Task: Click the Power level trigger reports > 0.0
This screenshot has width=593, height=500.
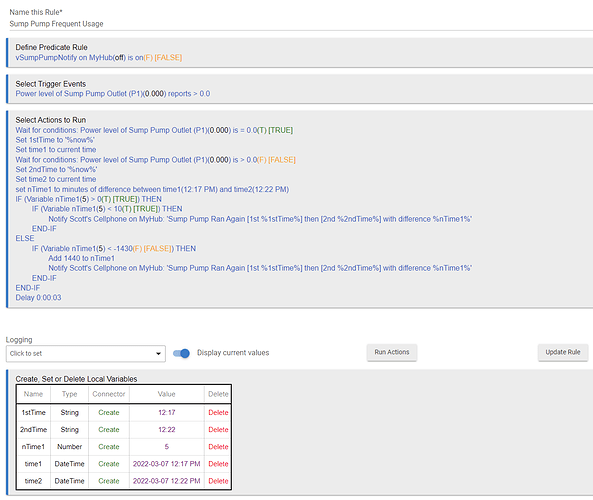Action: tap(113, 94)
